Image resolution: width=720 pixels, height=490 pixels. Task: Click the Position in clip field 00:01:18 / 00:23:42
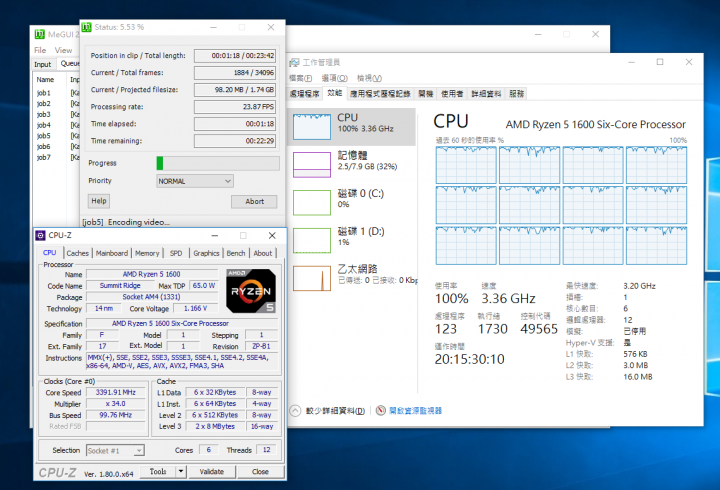point(235,56)
